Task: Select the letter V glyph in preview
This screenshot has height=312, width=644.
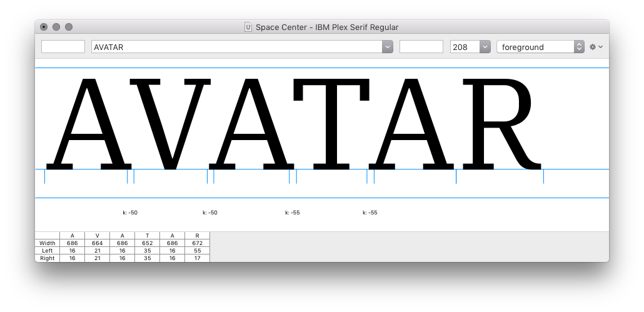Action: point(170,124)
